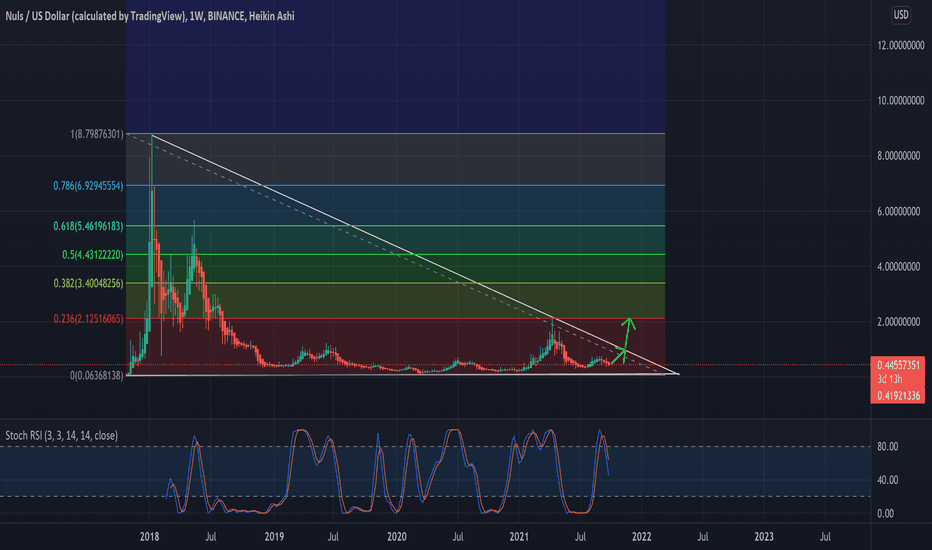Image resolution: width=932 pixels, height=550 pixels.
Task: Click the 0.5(4.43122220) Fib label
Action: tap(93, 254)
